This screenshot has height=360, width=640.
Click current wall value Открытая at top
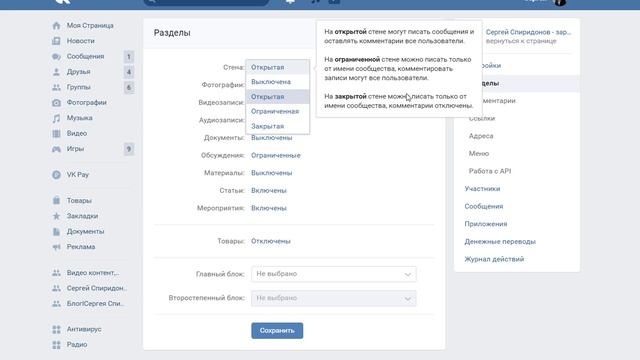(x=278, y=67)
